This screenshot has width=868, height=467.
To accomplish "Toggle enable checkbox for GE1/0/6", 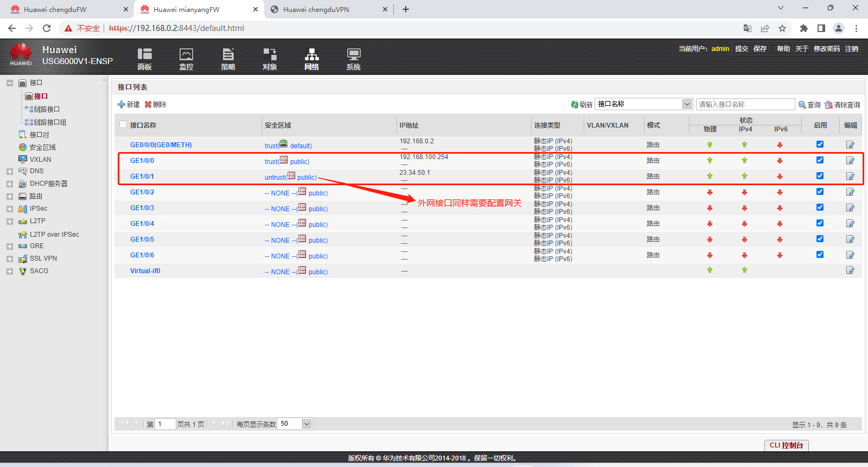I will (x=820, y=255).
